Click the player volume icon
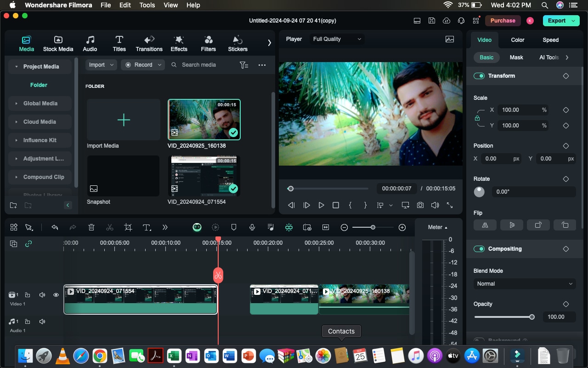The image size is (588, 368). 435,205
